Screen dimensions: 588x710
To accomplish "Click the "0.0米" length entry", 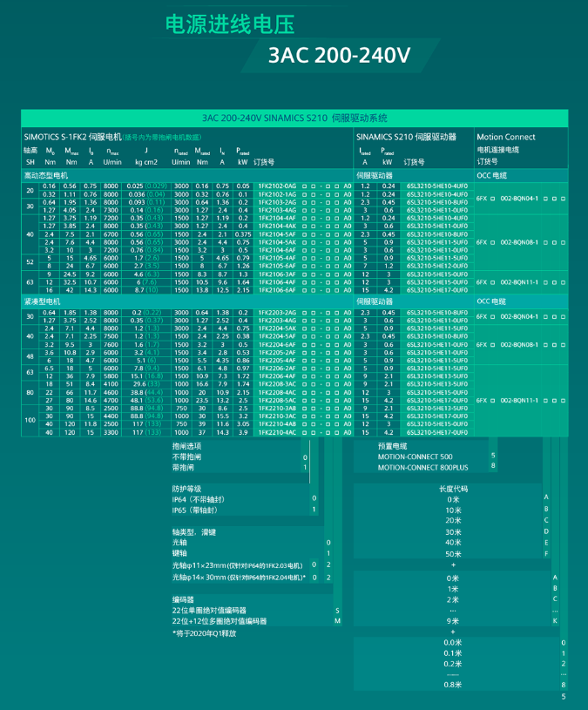I will pos(453,643).
